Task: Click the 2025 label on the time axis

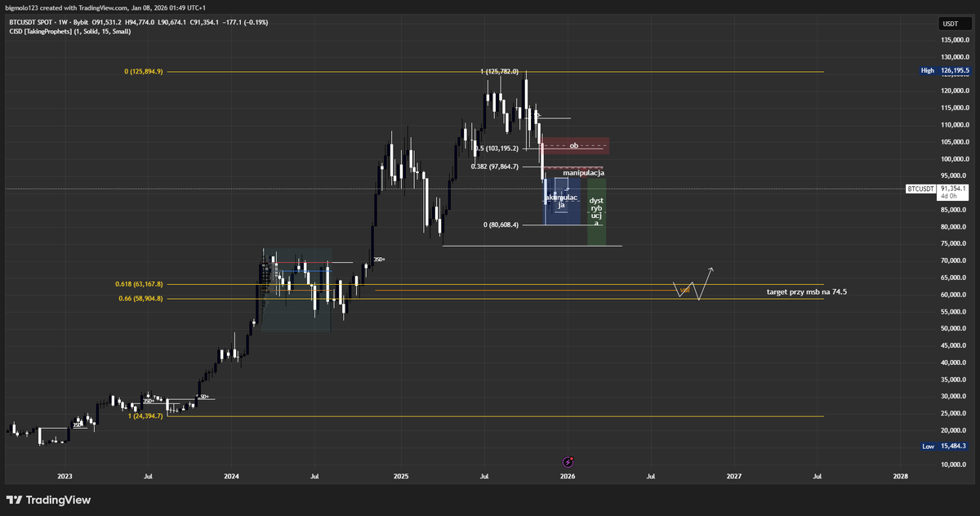Action: click(400, 475)
